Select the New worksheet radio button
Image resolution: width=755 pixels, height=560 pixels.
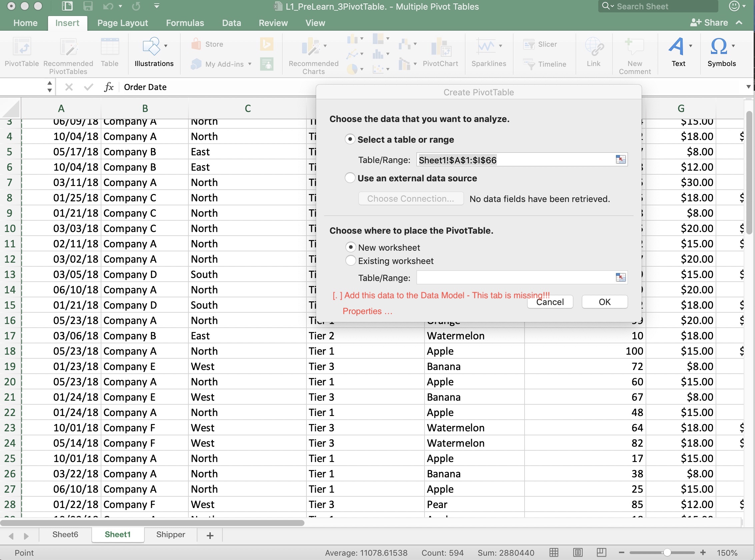click(350, 247)
